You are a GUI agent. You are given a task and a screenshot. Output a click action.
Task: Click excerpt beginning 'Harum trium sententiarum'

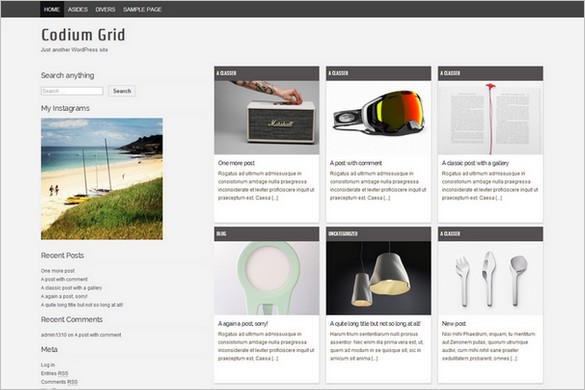pyautogui.click(x=376, y=346)
